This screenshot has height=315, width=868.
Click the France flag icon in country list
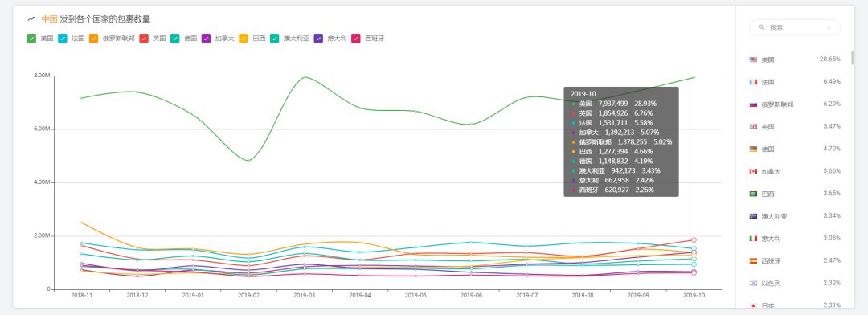pyautogui.click(x=753, y=82)
